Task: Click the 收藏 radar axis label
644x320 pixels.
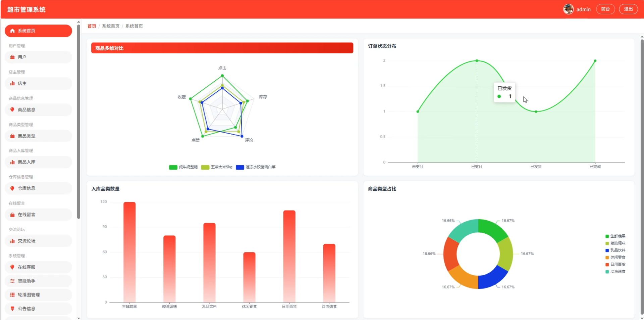Action: pos(181,97)
